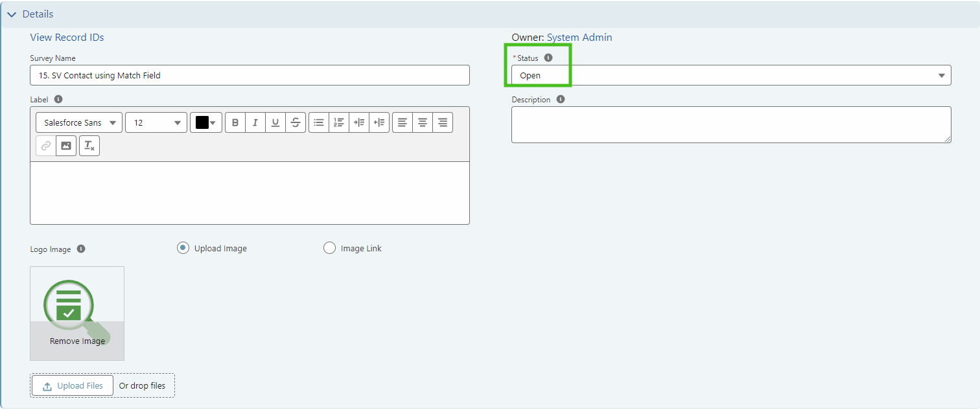Open the Status dropdown showing Open
Image resolution: width=980 pixels, height=410 pixels.
pos(730,75)
